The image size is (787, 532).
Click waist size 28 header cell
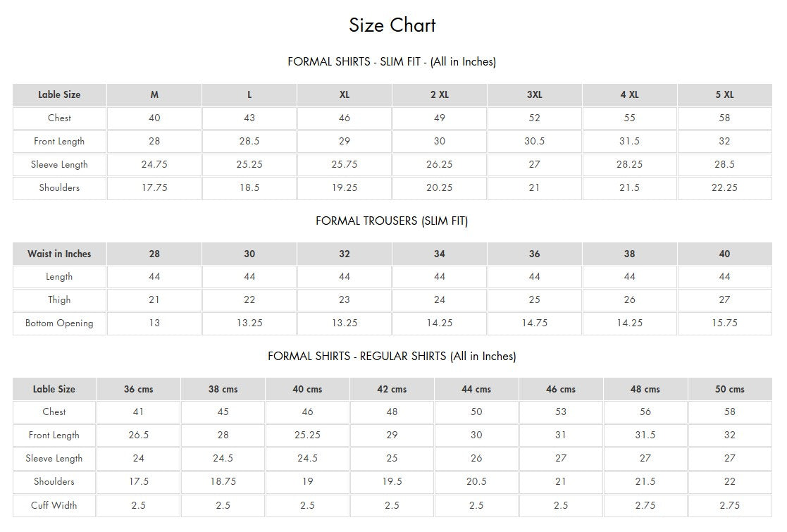[x=154, y=254]
